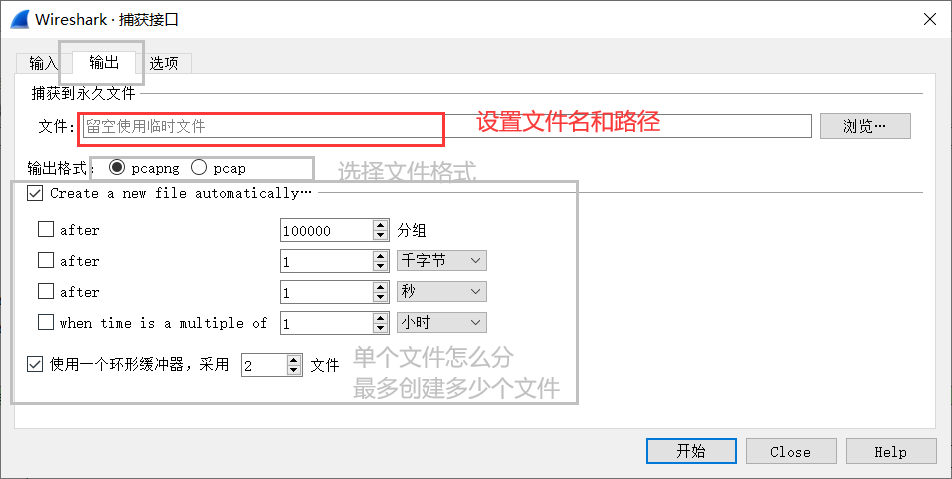
Task: Enable when time is a multiple of checkbox
Action: [46, 322]
